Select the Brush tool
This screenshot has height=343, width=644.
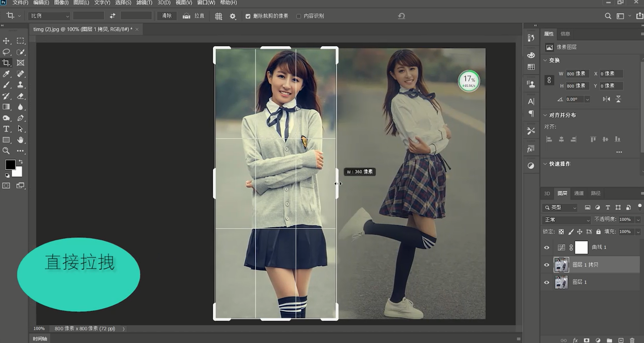point(6,85)
